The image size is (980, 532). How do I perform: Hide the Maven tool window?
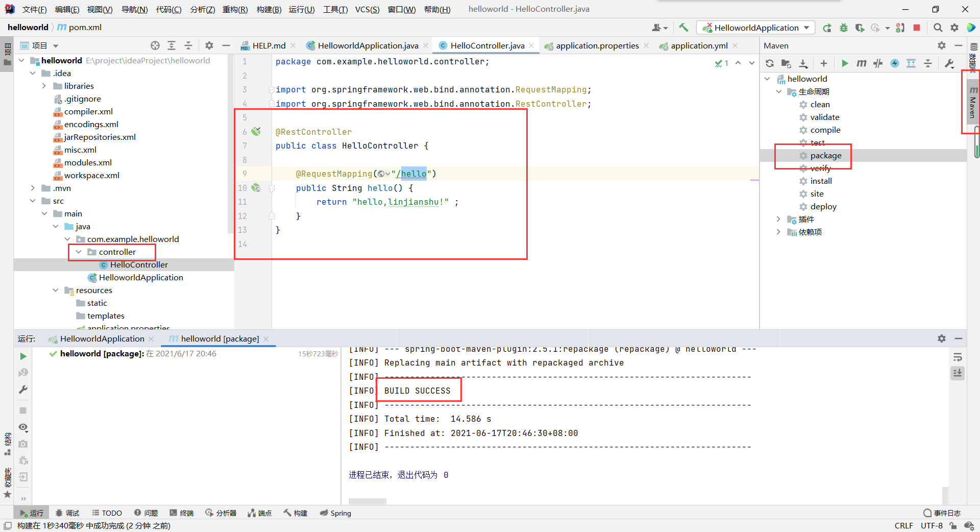[958, 45]
